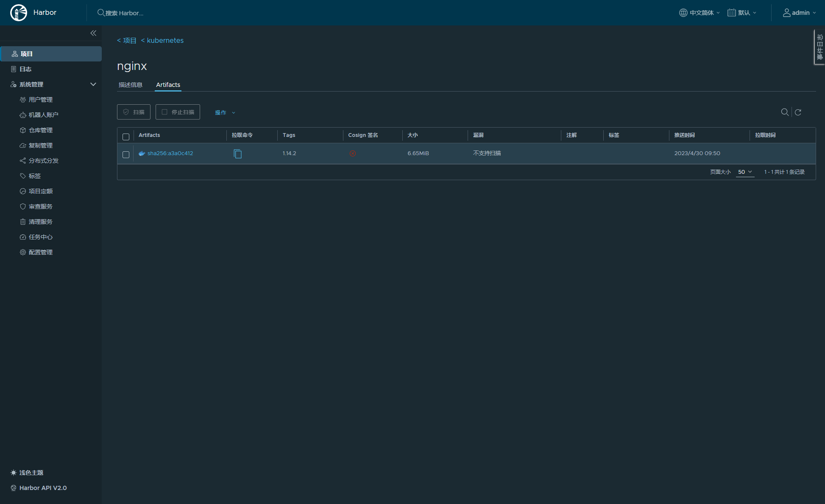Select the Artifacts tab
Screen dimensions: 825x504
[x=168, y=85]
